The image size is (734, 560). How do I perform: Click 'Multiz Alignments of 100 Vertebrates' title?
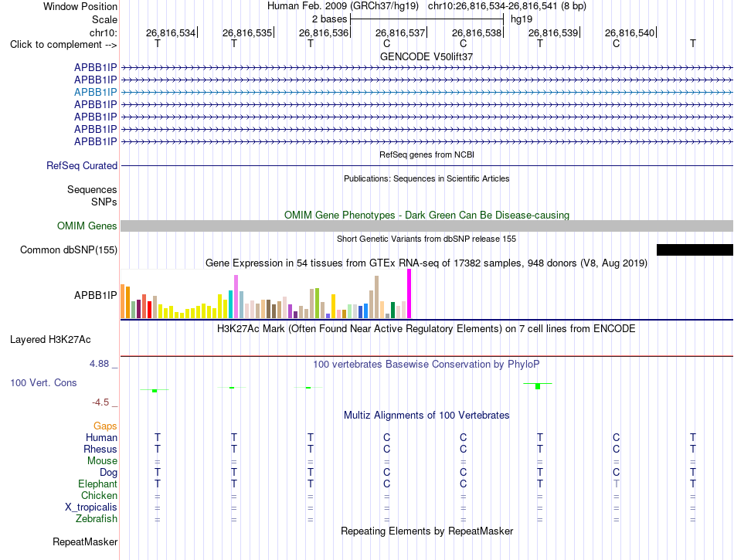[x=426, y=415]
